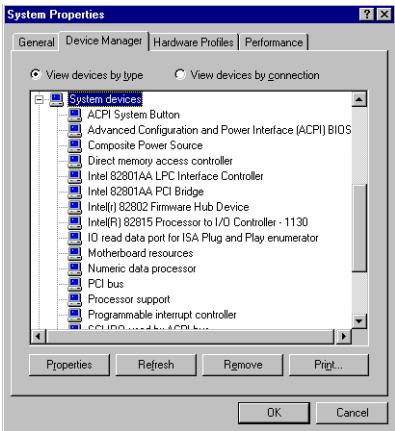Click the Composite Power Source device icon
Image resolution: width=395 pixels, height=431 pixels.
[x=75, y=145]
